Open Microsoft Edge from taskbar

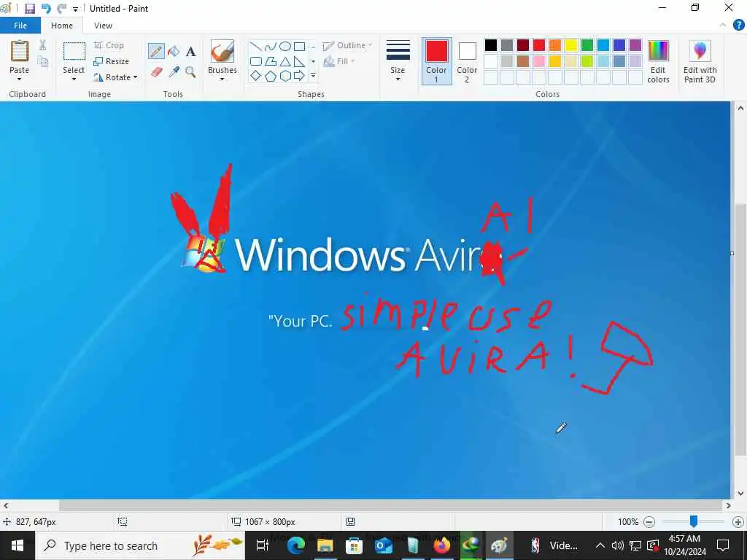pos(295,545)
